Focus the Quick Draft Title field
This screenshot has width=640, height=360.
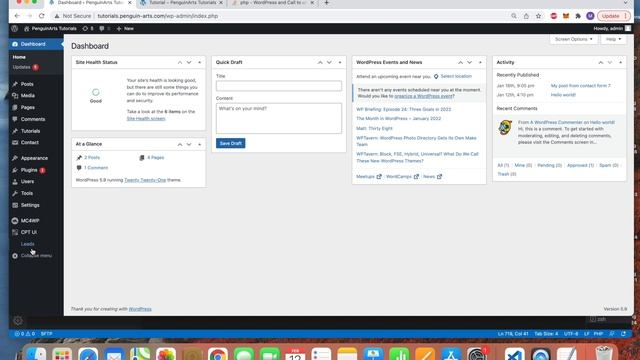(x=279, y=86)
